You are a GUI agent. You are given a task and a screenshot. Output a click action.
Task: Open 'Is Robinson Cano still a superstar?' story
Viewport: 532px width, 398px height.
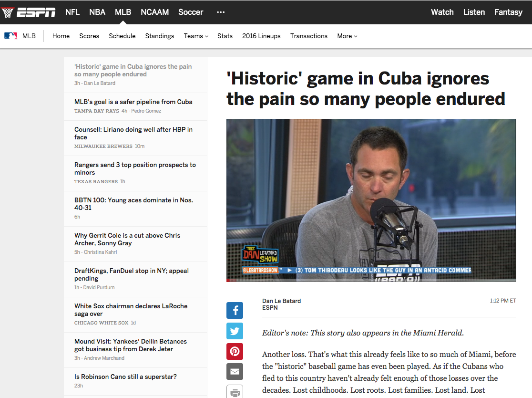coord(125,377)
